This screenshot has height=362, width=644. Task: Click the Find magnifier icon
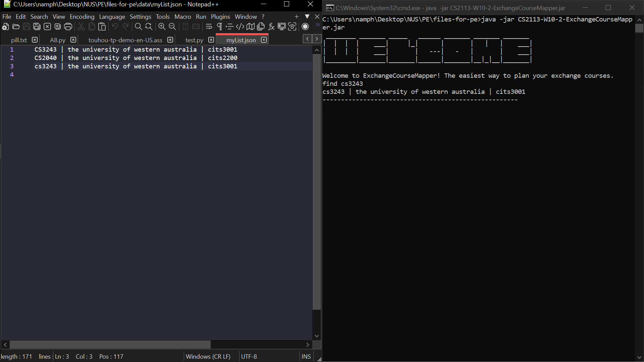(x=138, y=27)
